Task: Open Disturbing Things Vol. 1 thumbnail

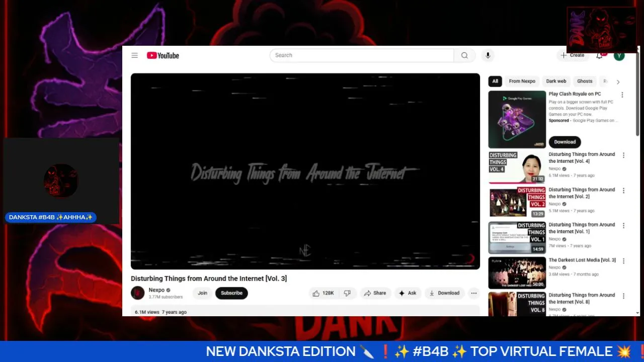Action: pos(517,238)
